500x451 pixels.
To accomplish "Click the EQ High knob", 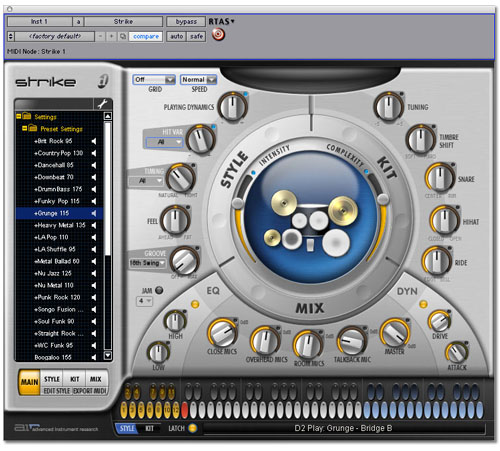I will 175,321.
